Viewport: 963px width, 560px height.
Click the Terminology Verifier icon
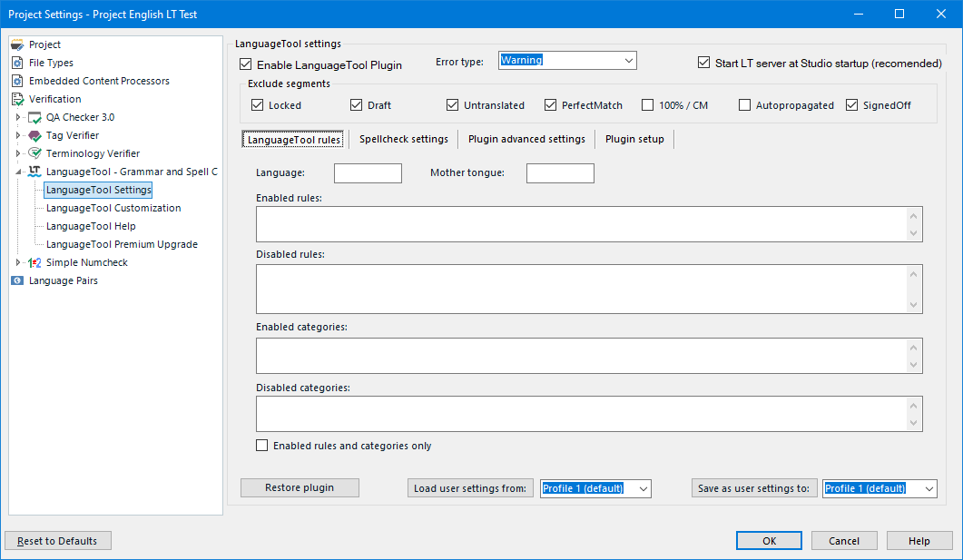[34, 153]
